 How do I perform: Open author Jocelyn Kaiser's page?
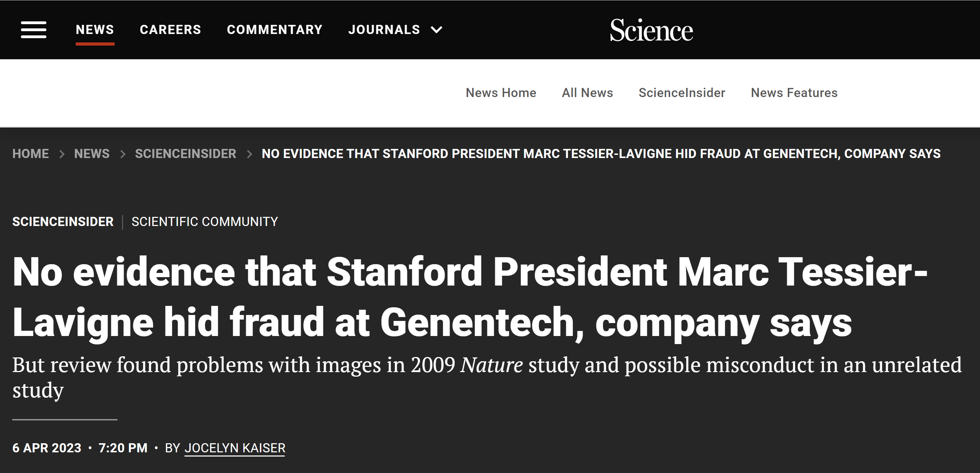coord(235,448)
